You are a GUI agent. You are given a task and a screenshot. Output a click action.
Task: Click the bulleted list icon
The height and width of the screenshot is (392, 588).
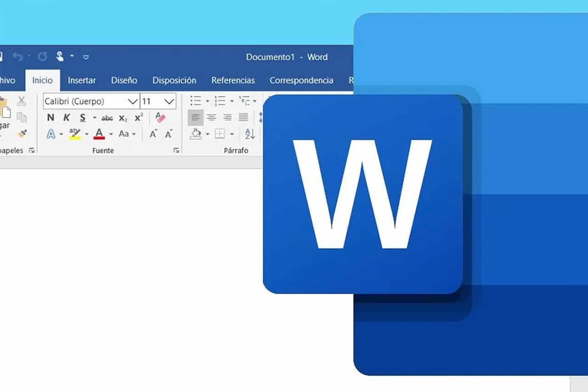[196, 101]
